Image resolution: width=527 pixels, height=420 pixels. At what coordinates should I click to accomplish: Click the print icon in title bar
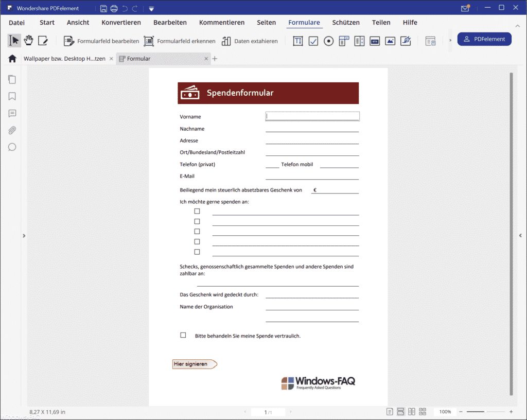coord(114,8)
